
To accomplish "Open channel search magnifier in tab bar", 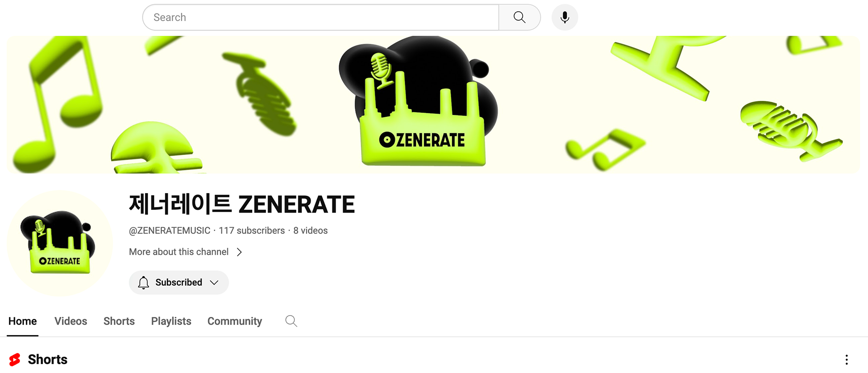I will 291,321.
